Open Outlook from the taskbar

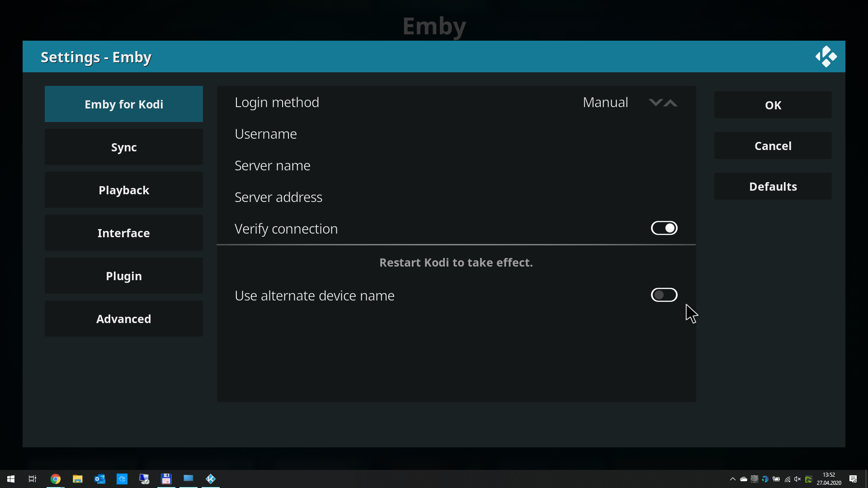pos(100,479)
